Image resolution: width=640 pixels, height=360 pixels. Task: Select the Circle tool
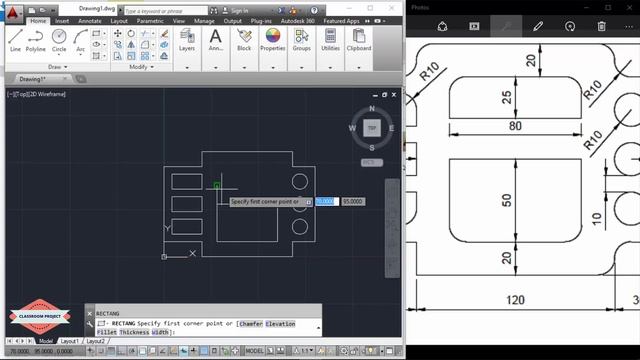click(x=59, y=40)
